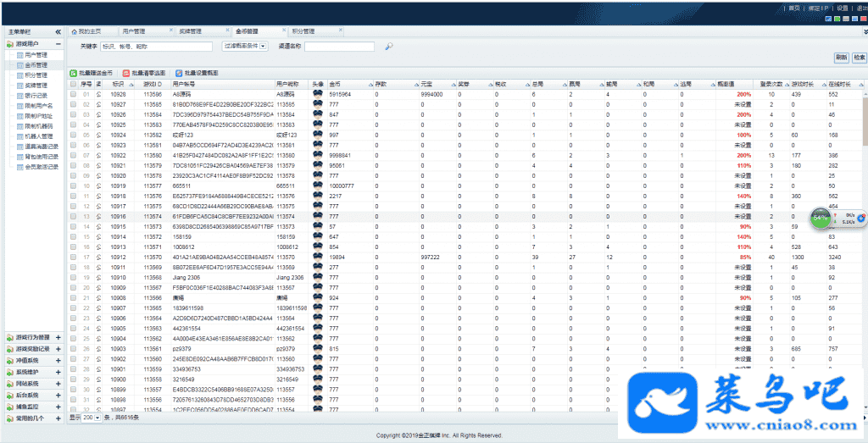
Task: Check the checkbox for row 01
Action: click(x=74, y=94)
